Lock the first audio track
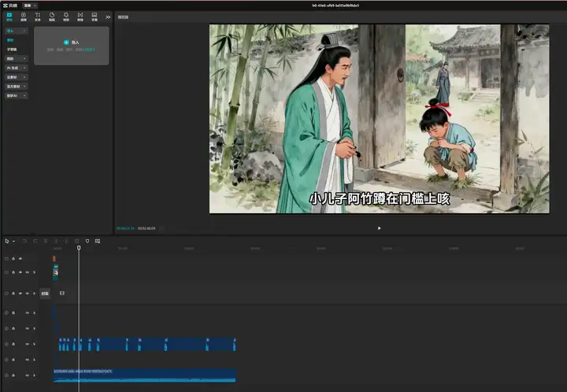This screenshot has width=567, height=392. [x=13, y=312]
